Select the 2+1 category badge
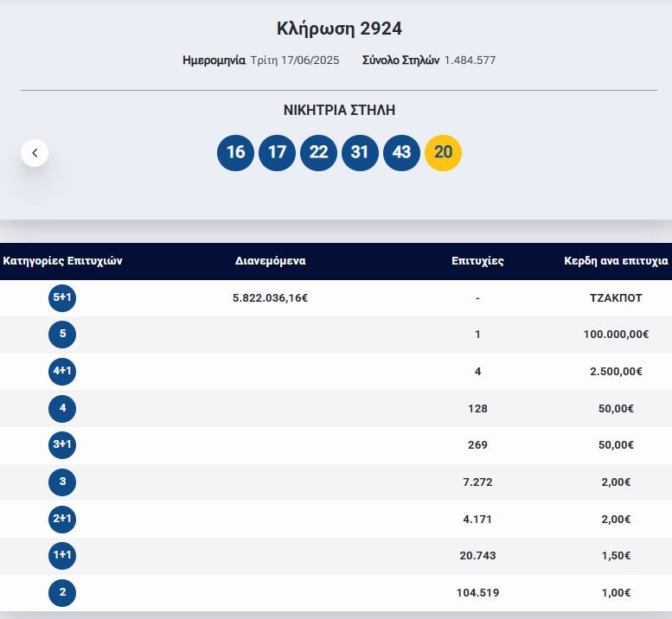Image resolution: width=672 pixels, height=619 pixels. point(62,519)
